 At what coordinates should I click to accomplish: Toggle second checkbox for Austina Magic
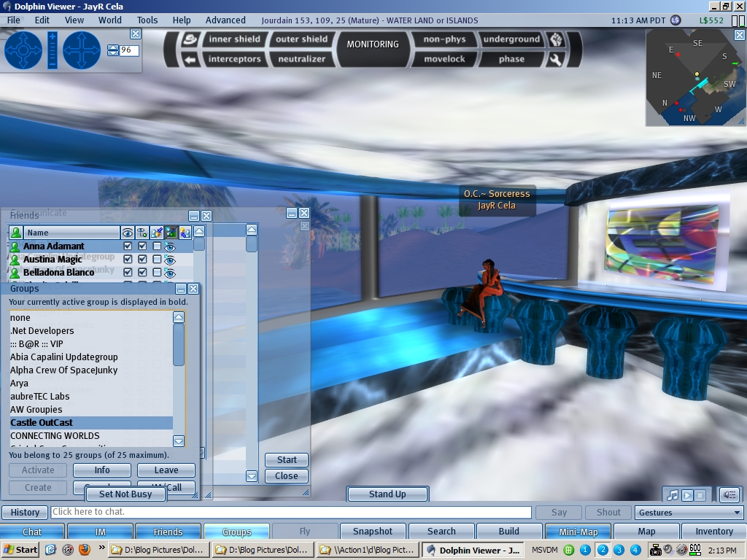click(142, 259)
